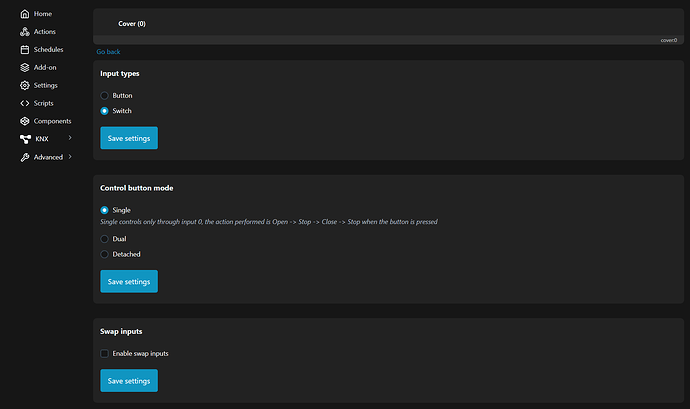This screenshot has height=409, width=690.
Task: Expand the KNX submenu chevron
Action: point(70,138)
